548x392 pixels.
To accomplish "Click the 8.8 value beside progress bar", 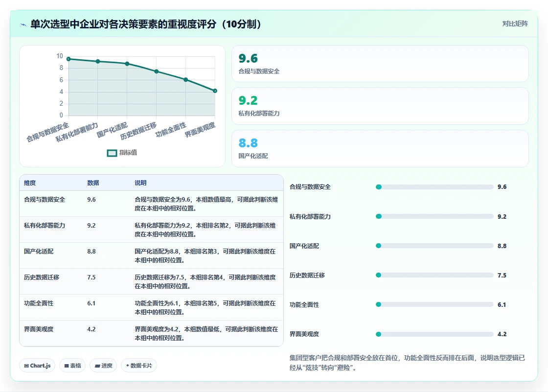I will point(502,246).
